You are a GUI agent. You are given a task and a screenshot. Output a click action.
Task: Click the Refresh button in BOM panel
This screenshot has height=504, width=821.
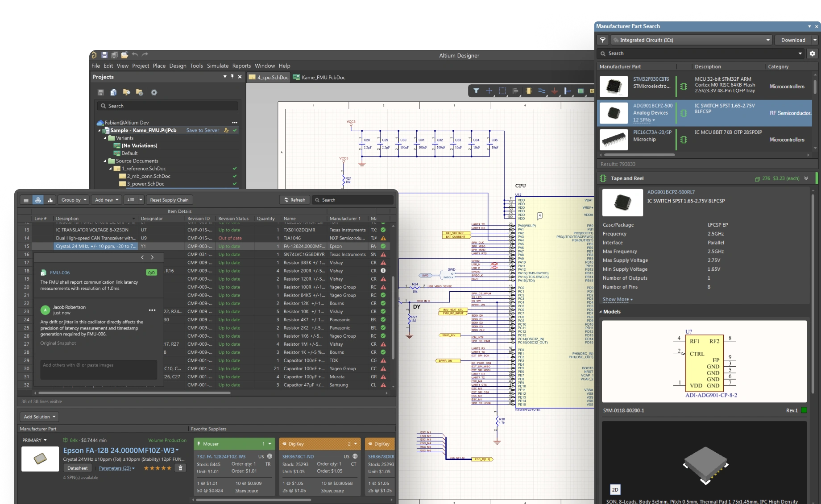tap(294, 200)
